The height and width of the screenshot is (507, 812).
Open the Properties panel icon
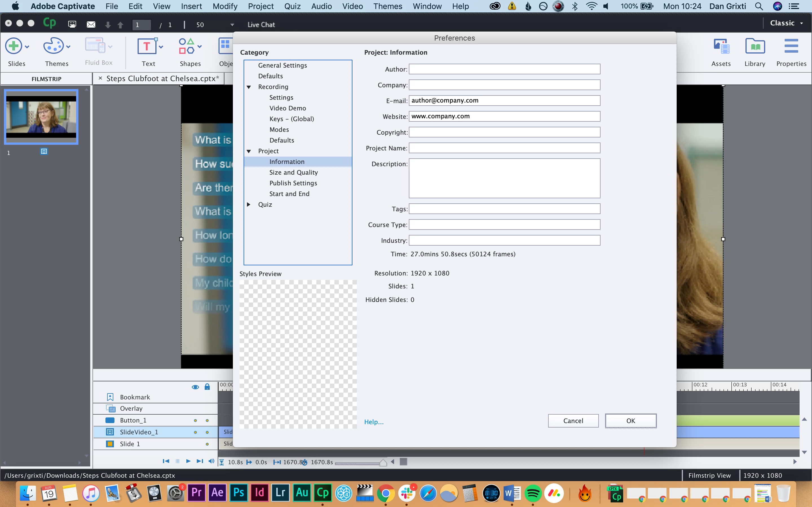[x=791, y=46]
